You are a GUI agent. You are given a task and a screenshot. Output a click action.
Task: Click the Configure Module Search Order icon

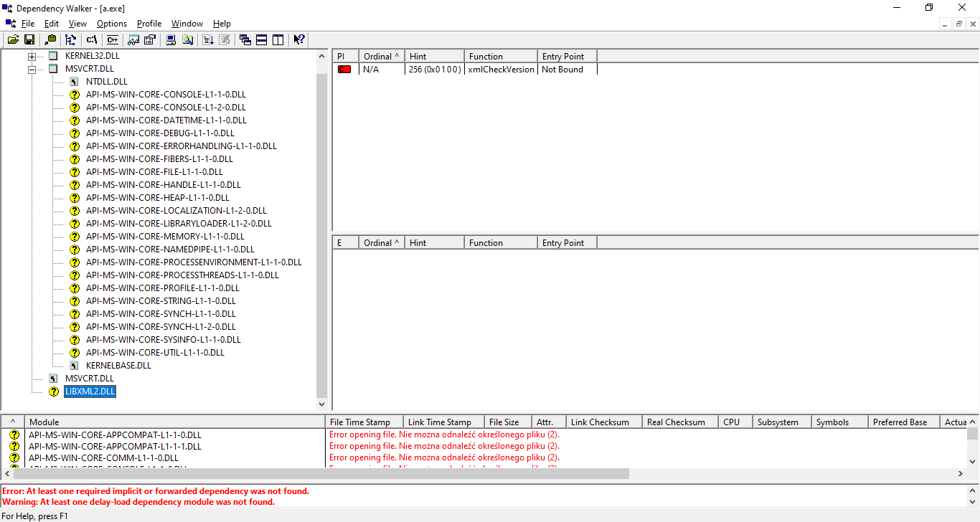[x=187, y=39]
